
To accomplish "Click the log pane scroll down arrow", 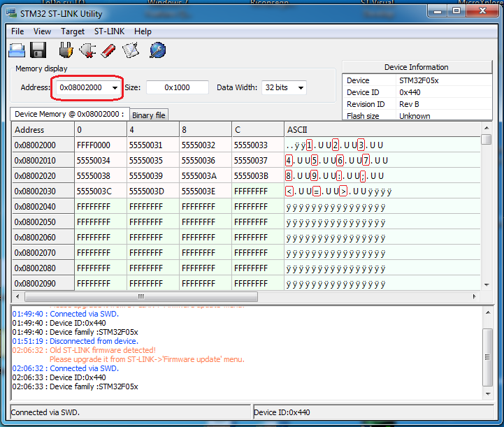I will coord(488,394).
